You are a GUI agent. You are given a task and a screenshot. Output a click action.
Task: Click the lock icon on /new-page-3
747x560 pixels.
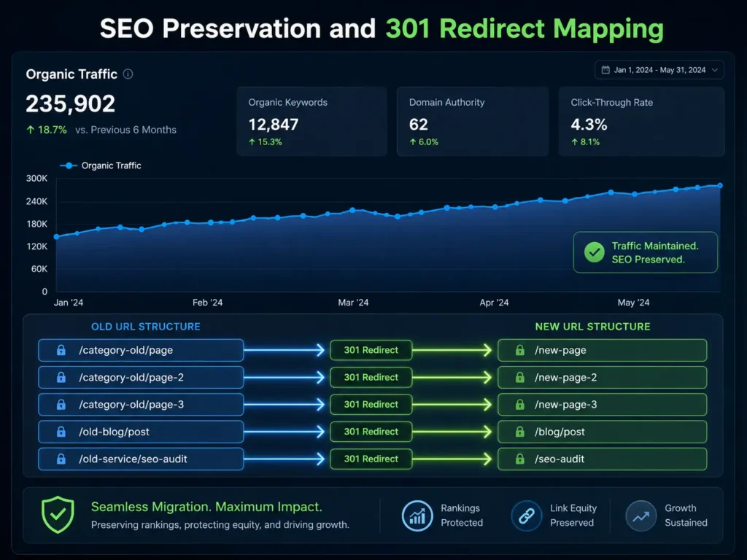coord(519,404)
